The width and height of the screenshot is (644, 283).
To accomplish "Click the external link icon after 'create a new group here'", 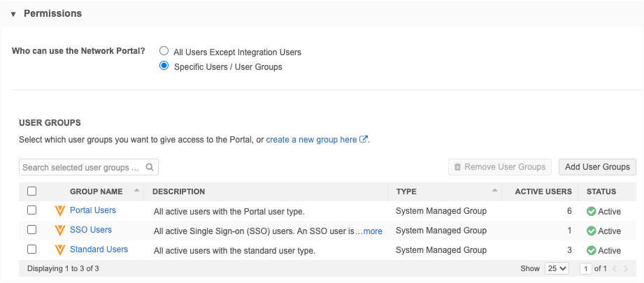I will click(x=364, y=140).
